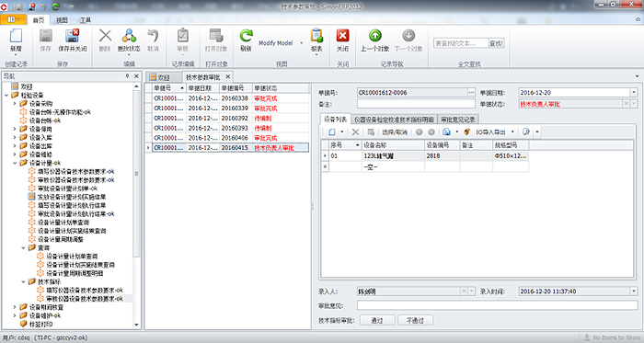This screenshot has height=343, width=644.
Task: Sort by the 单据号 column header
Action: pos(168,87)
